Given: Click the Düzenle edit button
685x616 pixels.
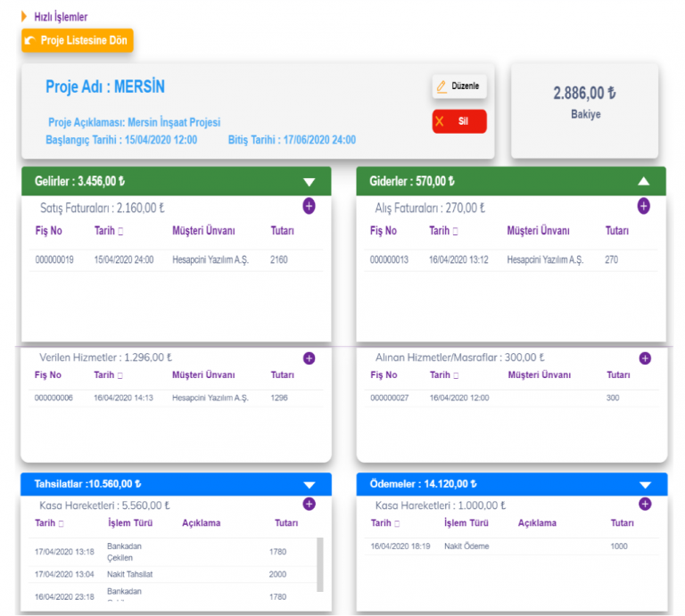Looking at the screenshot, I should click(x=459, y=86).
